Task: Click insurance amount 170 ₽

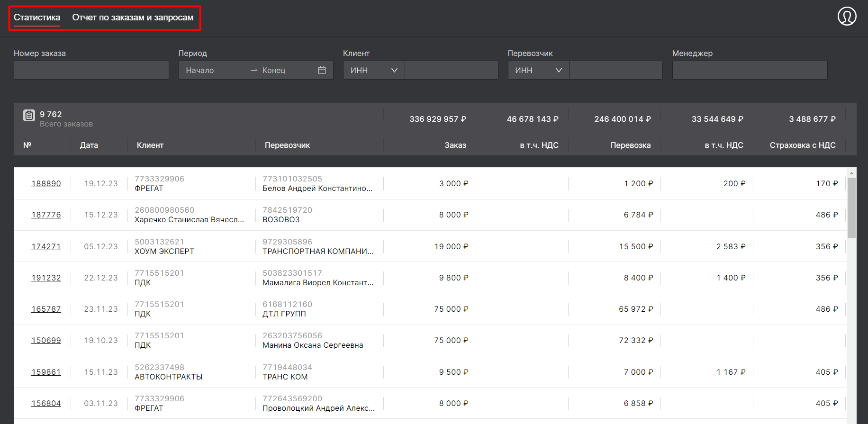Action: click(827, 183)
